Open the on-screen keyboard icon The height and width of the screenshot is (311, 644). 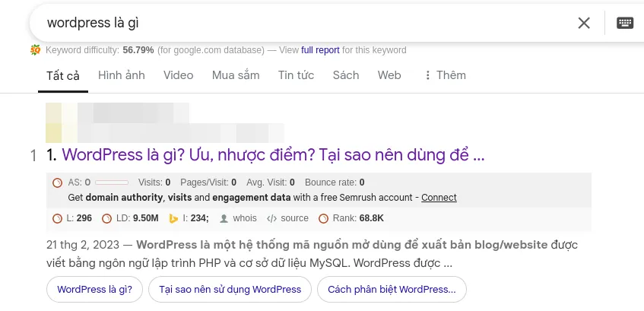pyautogui.click(x=625, y=23)
